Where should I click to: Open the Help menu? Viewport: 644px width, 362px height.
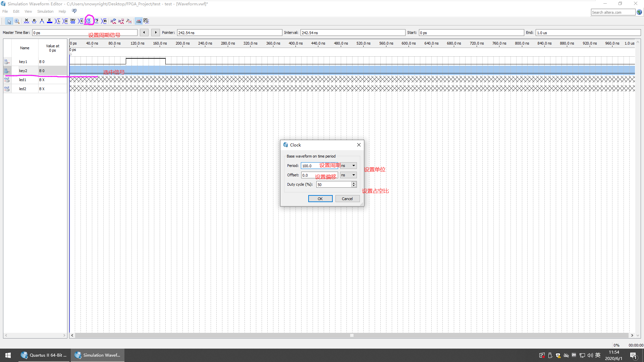click(62, 11)
